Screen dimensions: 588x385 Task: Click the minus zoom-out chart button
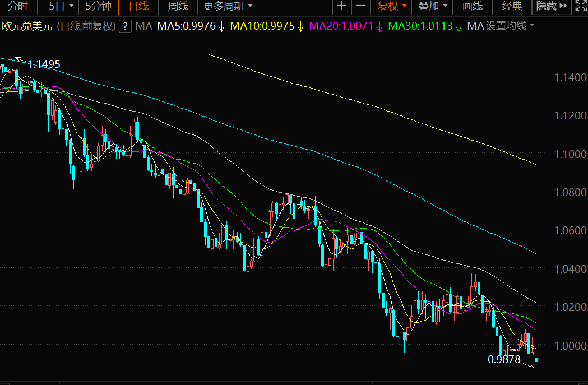[361, 7]
